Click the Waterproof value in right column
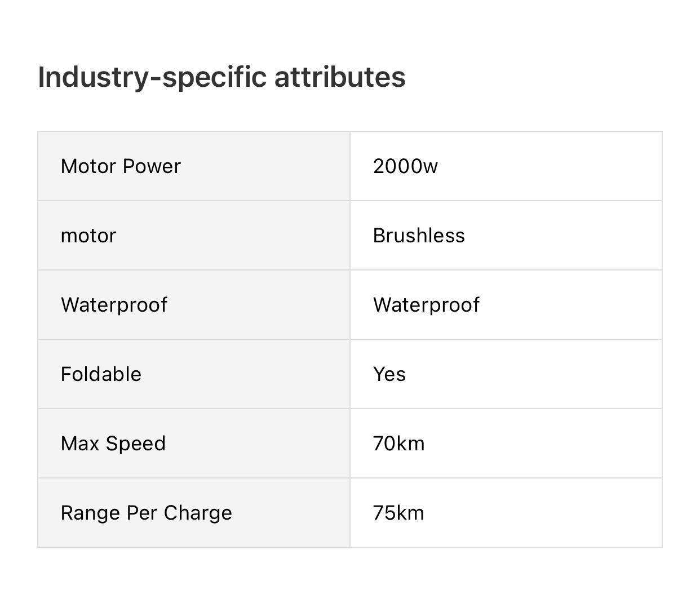The width and height of the screenshot is (700, 607). pyautogui.click(x=426, y=305)
